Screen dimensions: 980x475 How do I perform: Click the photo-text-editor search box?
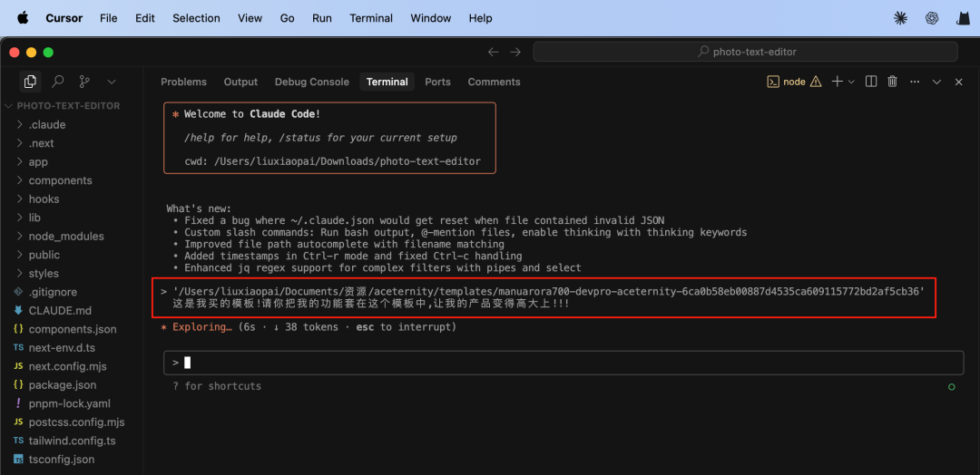click(x=745, y=52)
